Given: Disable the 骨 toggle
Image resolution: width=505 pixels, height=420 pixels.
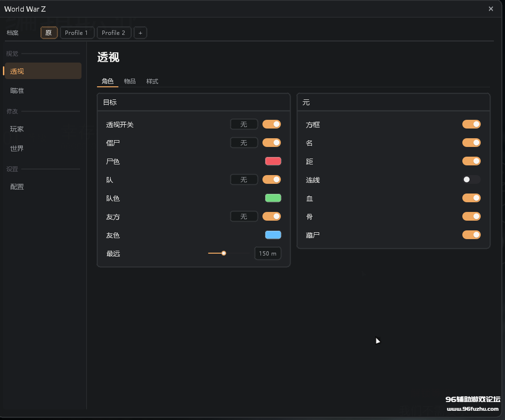Looking at the screenshot, I should [471, 216].
